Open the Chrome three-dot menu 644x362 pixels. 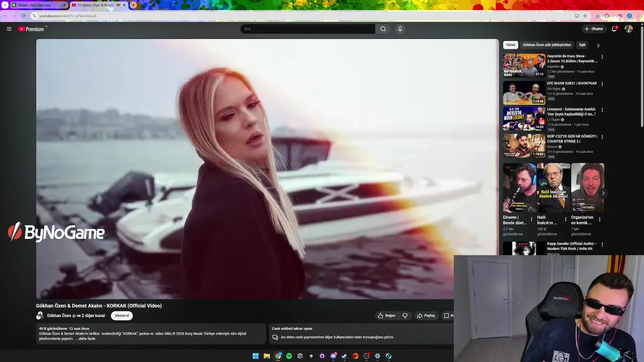pyautogui.click(x=638, y=16)
